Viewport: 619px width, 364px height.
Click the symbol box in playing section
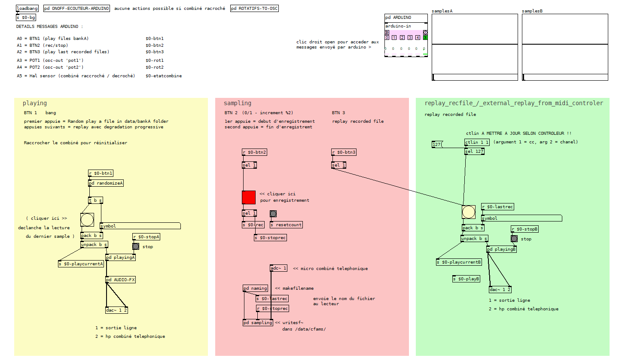pyautogui.click(x=140, y=226)
